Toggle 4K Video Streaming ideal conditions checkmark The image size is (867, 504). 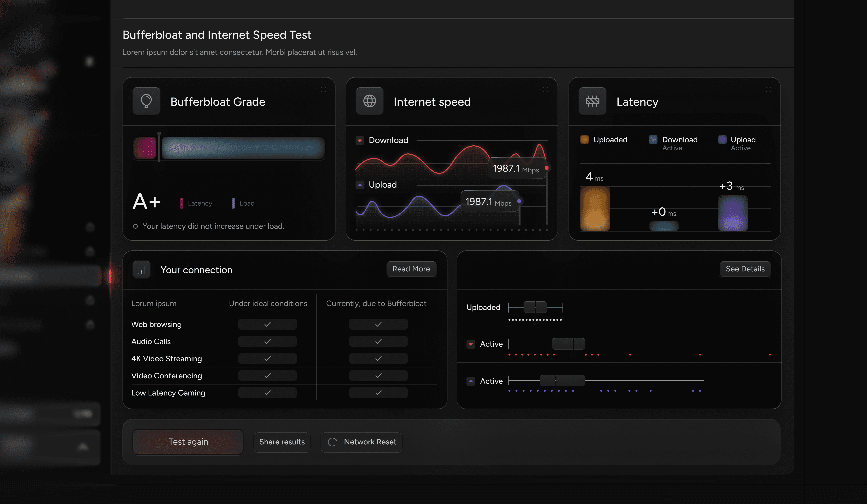point(267,358)
